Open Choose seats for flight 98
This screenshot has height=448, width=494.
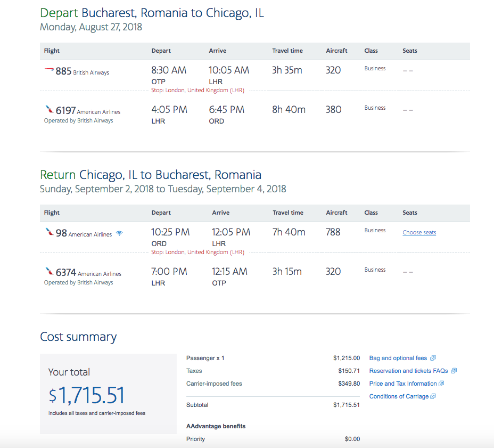[419, 232]
